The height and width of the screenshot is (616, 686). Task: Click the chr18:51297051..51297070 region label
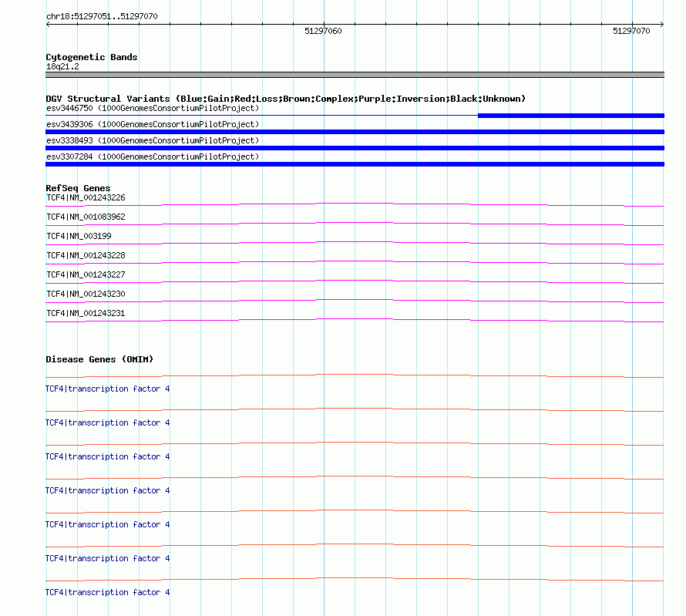102,16
